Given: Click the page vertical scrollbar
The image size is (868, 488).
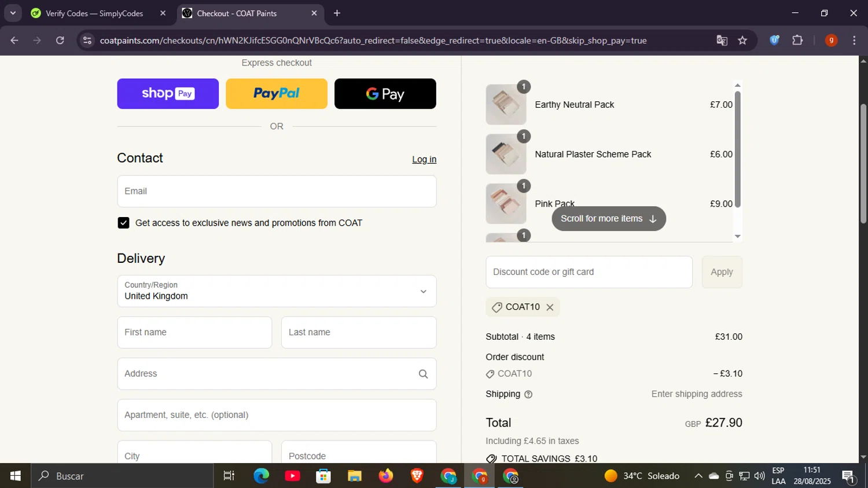Looking at the screenshot, I should click(863, 164).
